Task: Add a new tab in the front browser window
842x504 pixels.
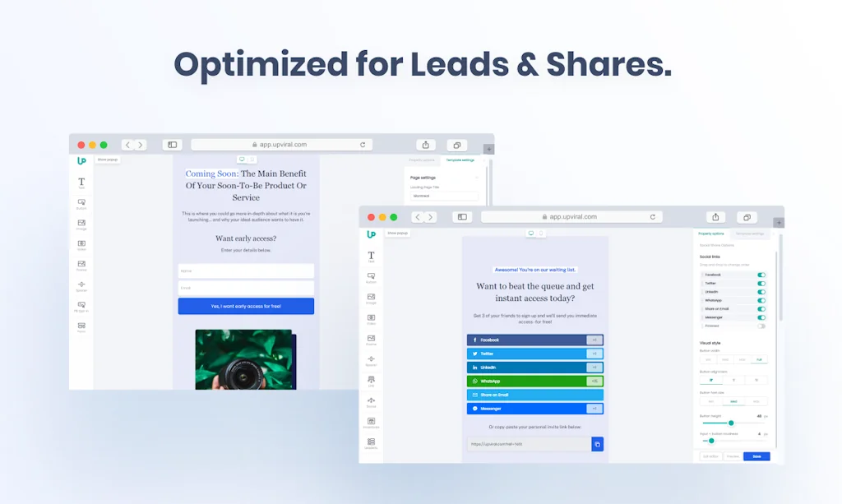Action: [779, 222]
